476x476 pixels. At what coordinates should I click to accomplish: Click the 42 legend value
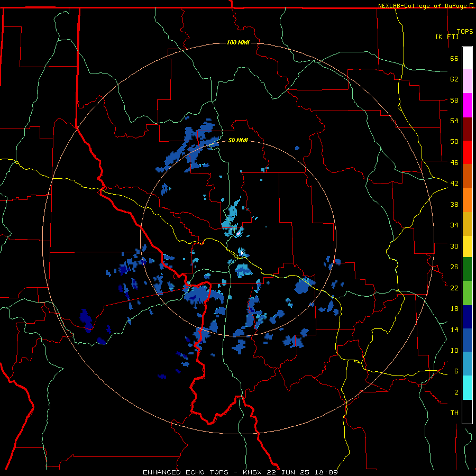click(x=454, y=183)
